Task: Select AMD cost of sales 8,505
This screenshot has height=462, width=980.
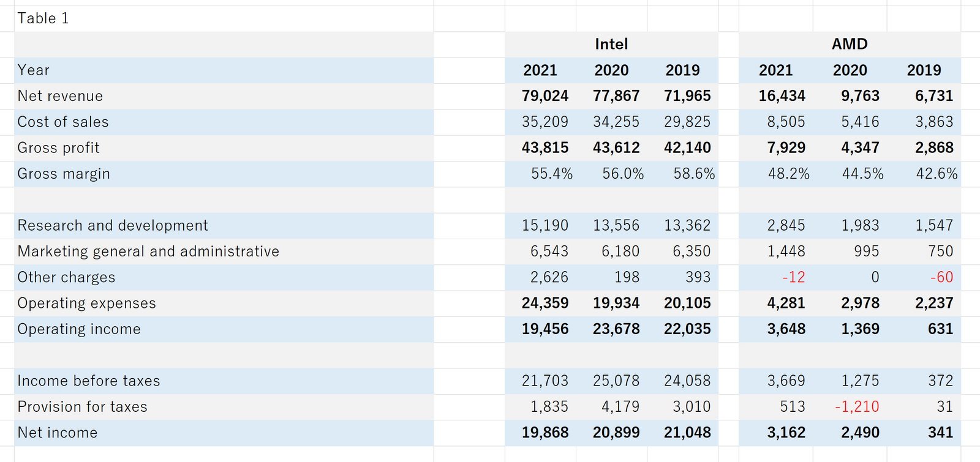Action: pos(786,122)
